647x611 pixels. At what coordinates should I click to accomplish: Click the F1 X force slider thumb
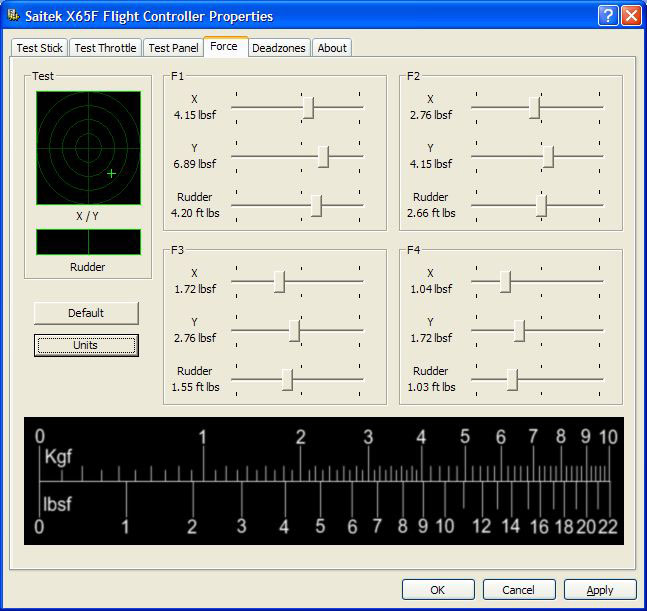click(x=308, y=108)
